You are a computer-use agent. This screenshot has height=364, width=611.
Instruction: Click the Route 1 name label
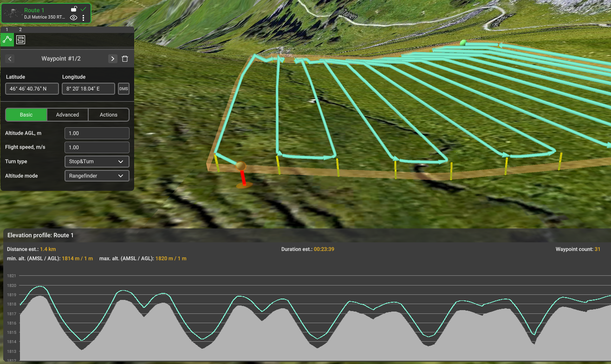[x=34, y=10]
